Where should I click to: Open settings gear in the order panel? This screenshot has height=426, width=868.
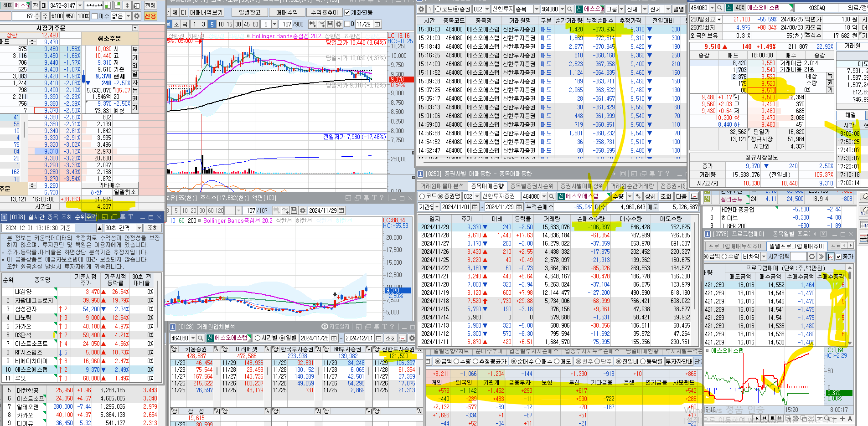coord(137,16)
